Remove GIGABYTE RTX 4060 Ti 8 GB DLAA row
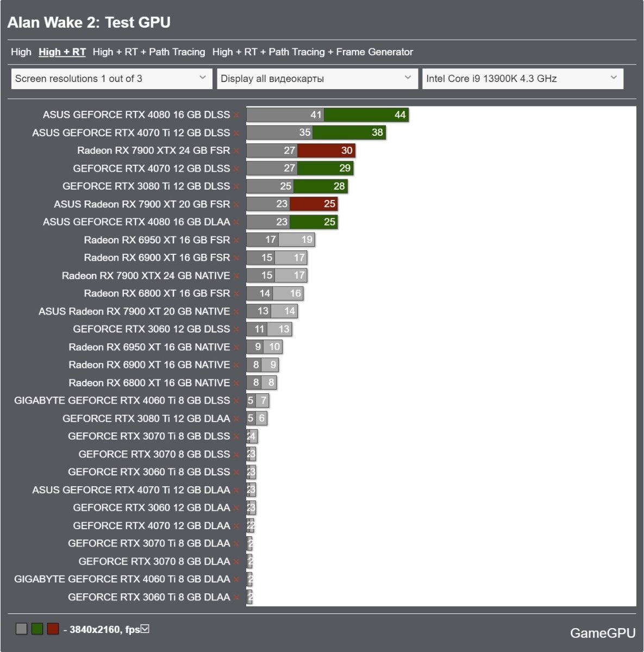Viewport: 644px width, 652px height. point(237,579)
